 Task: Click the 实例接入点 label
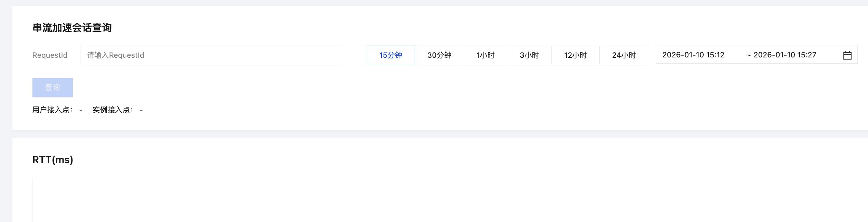coord(113,110)
